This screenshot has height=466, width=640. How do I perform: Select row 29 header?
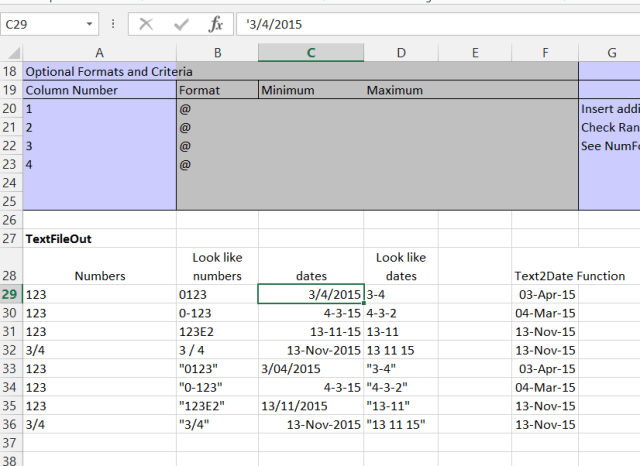[x=11, y=294]
